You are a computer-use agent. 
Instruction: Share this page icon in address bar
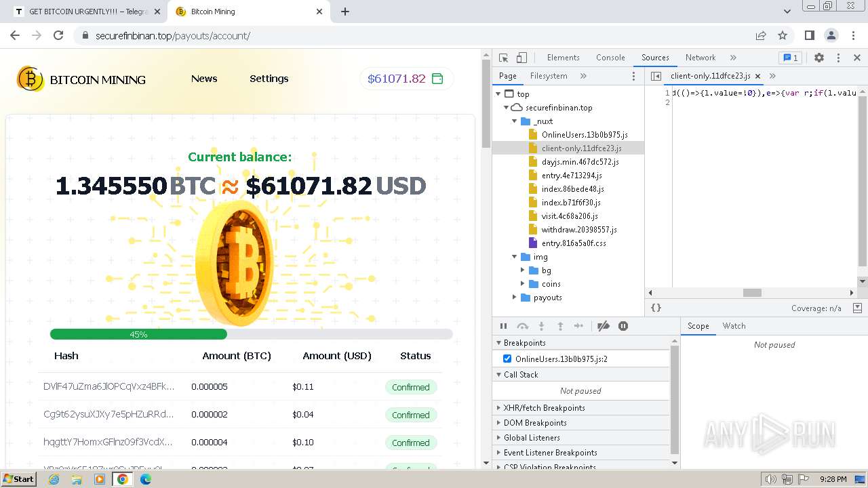(761, 35)
